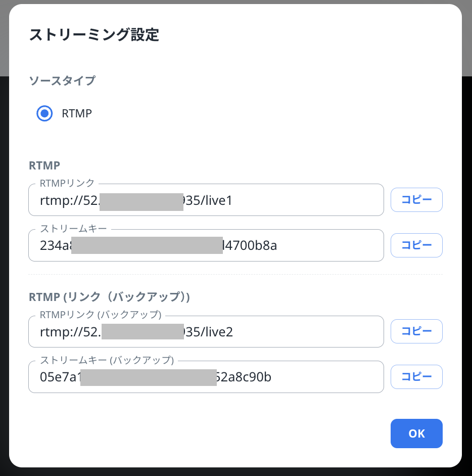The image size is (472, 476).
Task: Click the RTMP label beside the radio button
Action: [x=77, y=113]
